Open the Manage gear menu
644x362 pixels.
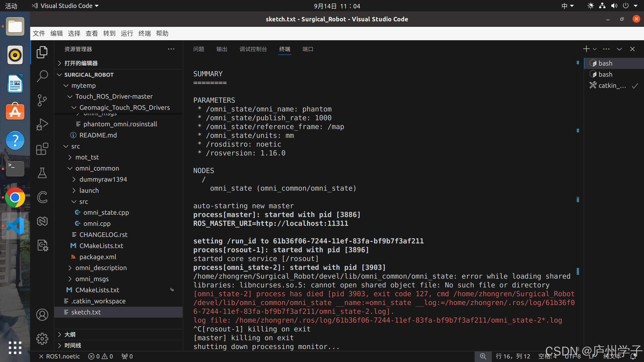point(42,339)
